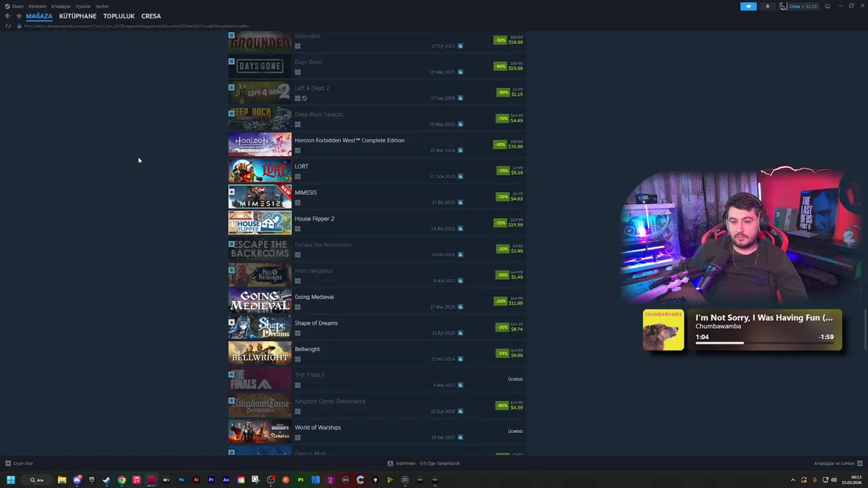Open Premiere Pro from the taskbar
The height and width of the screenshot is (488, 868).
click(x=211, y=480)
